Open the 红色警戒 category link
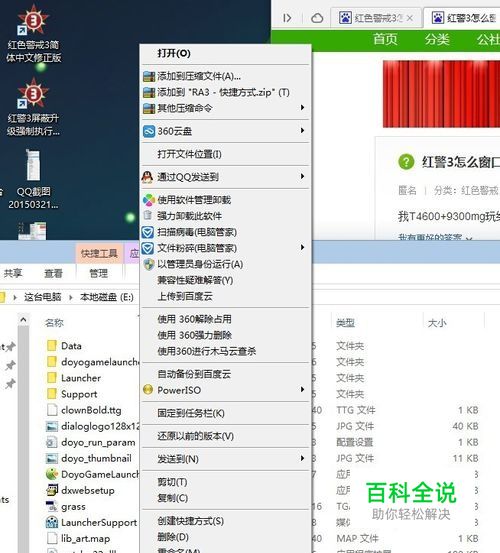This screenshot has width=500, height=553. coord(480,191)
